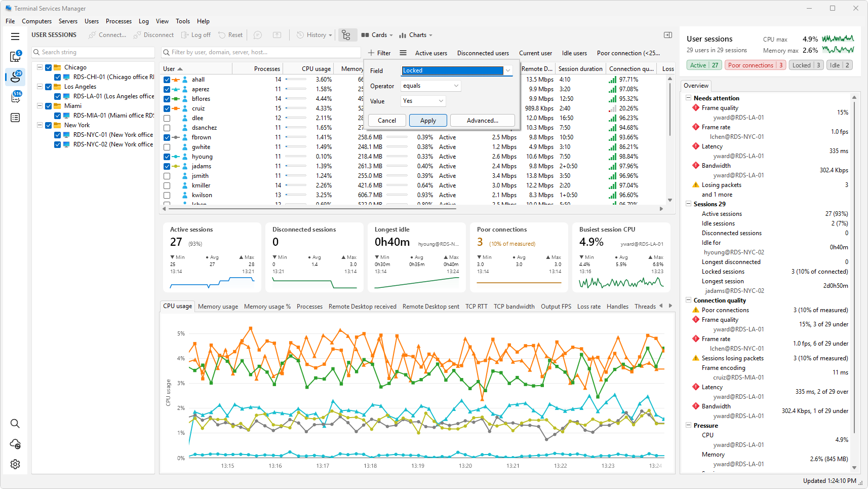
Task: Open the Charts dropdown
Action: pyautogui.click(x=416, y=35)
